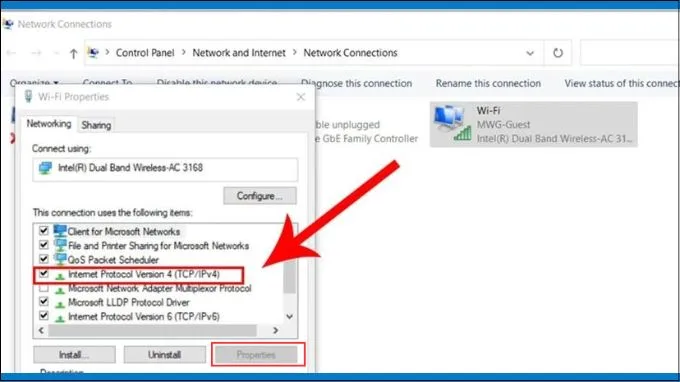Viewport: 680px width, 382px height.
Task: Toggle Internet Protocol Version 4 checkbox
Action: 43,273
